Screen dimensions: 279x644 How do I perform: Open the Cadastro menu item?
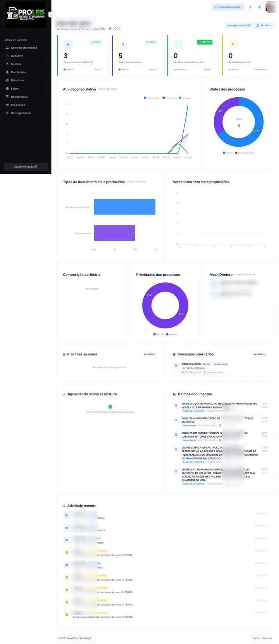click(x=26, y=56)
